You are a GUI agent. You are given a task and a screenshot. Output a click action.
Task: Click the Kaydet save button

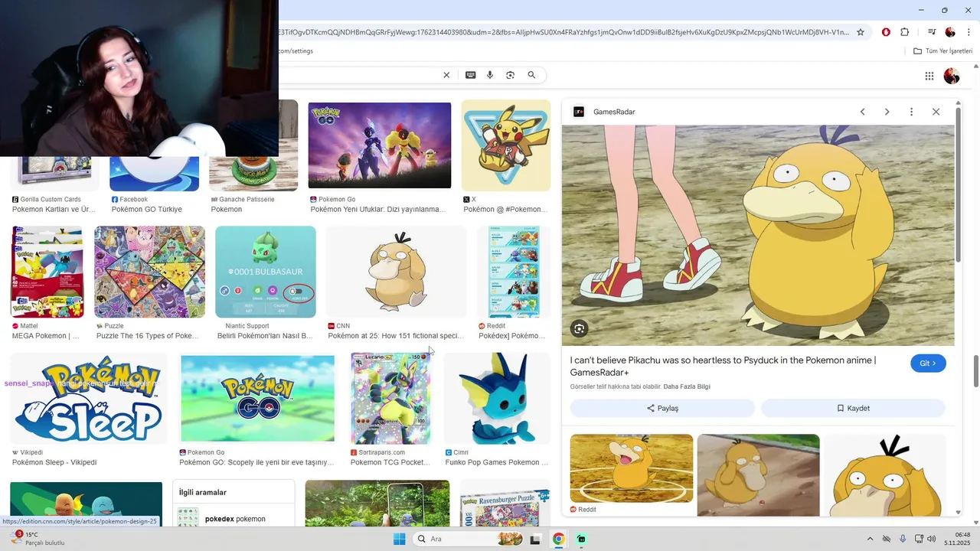pos(853,408)
